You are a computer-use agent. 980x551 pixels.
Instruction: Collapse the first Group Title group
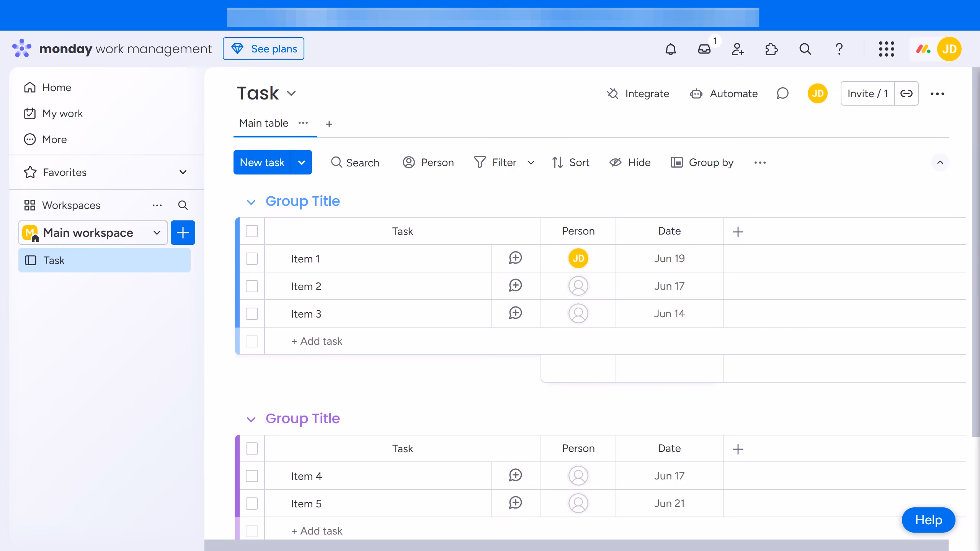click(x=251, y=202)
